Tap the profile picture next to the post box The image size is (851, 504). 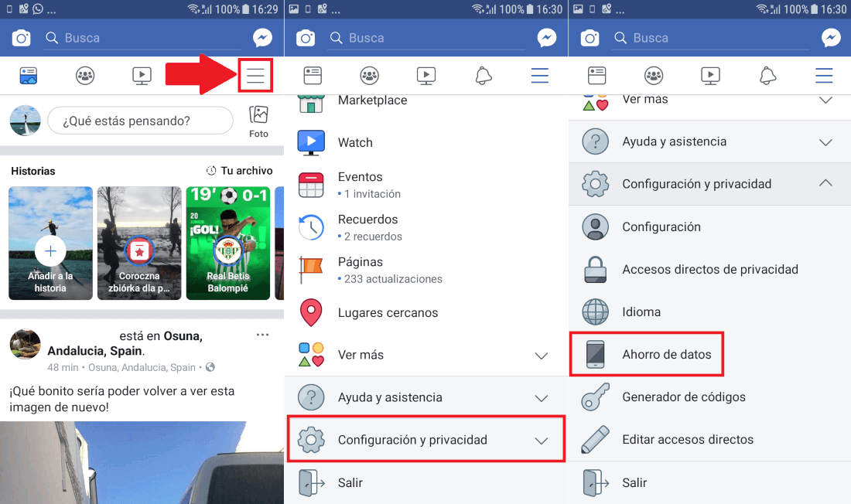pyautogui.click(x=25, y=121)
